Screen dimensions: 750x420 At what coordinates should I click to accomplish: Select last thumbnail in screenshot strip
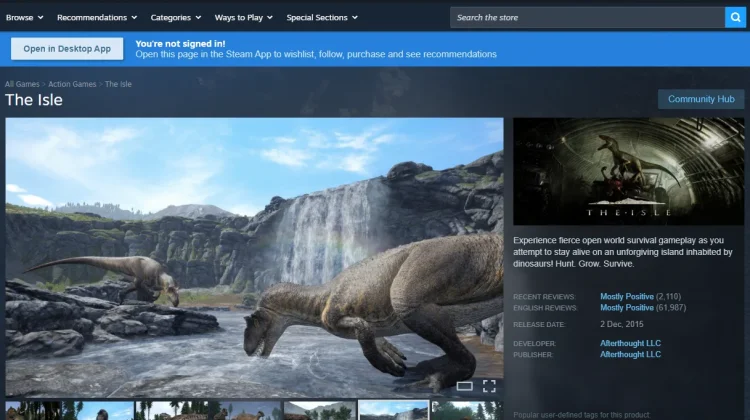467,411
